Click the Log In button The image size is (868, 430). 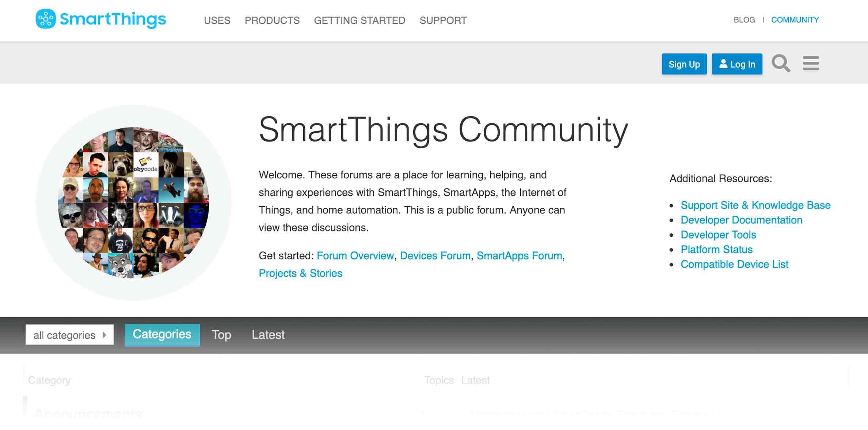point(737,64)
